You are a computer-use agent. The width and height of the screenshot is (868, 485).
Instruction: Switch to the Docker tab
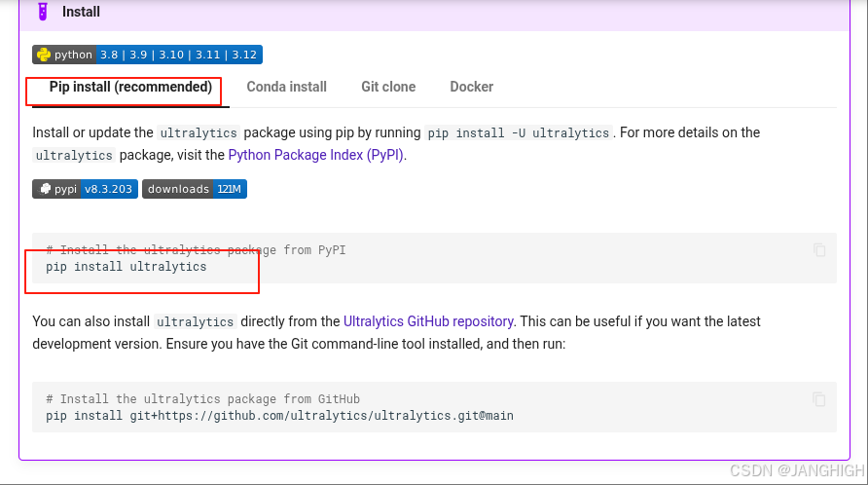[471, 87]
